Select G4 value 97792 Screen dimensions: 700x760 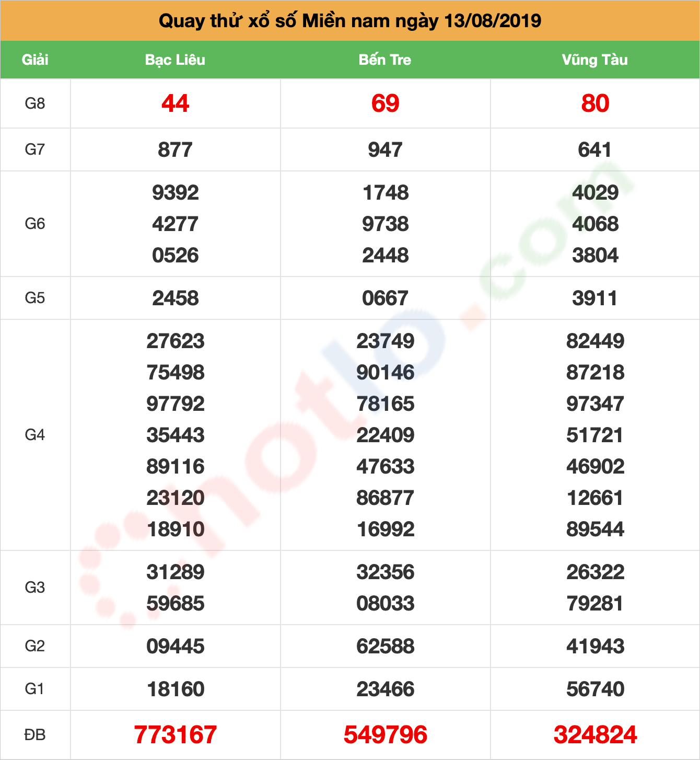click(x=175, y=404)
